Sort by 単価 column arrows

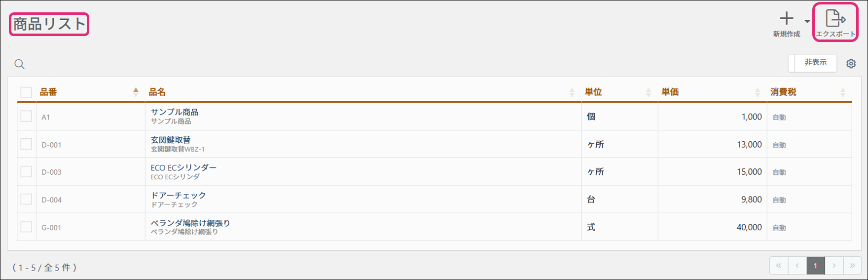tap(758, 92)
